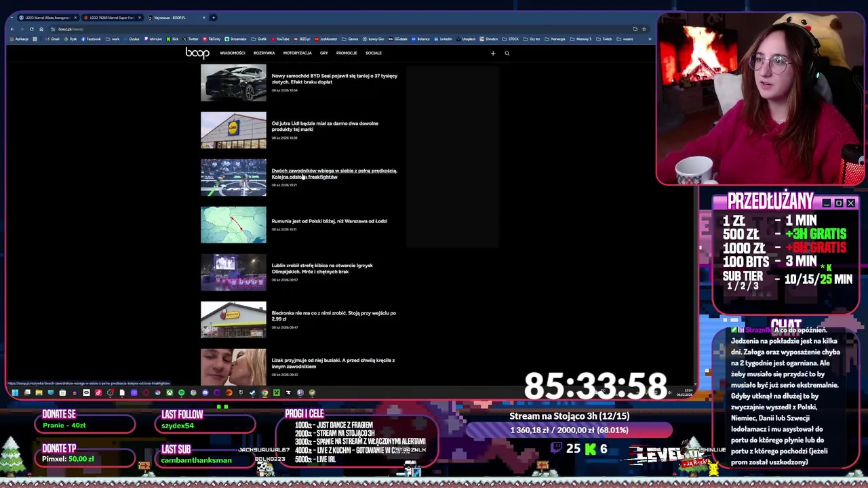Expand the Memory 5 bookmarks folder
868x488 pixels.
pyautogui.click(x=580, y=39)
